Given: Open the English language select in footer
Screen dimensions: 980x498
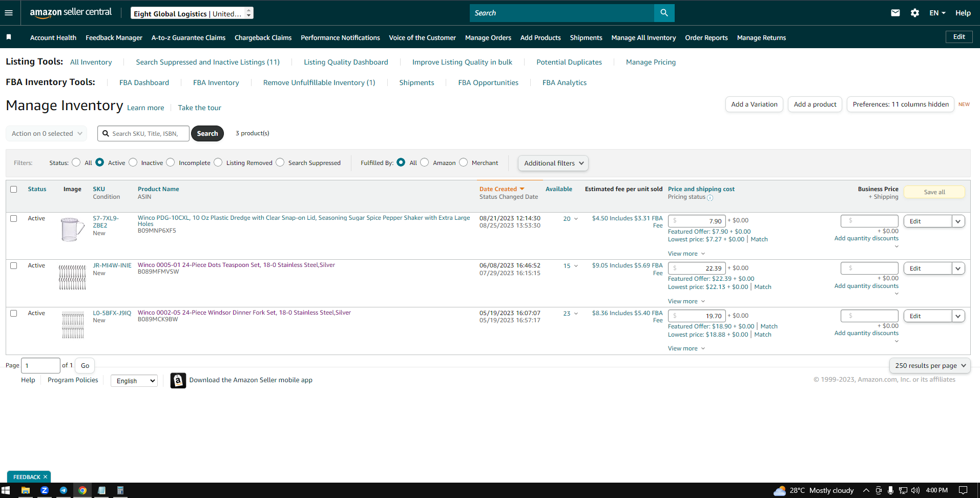Looking at the screenshot, I should pyautogui.click(x=134, y=381).
